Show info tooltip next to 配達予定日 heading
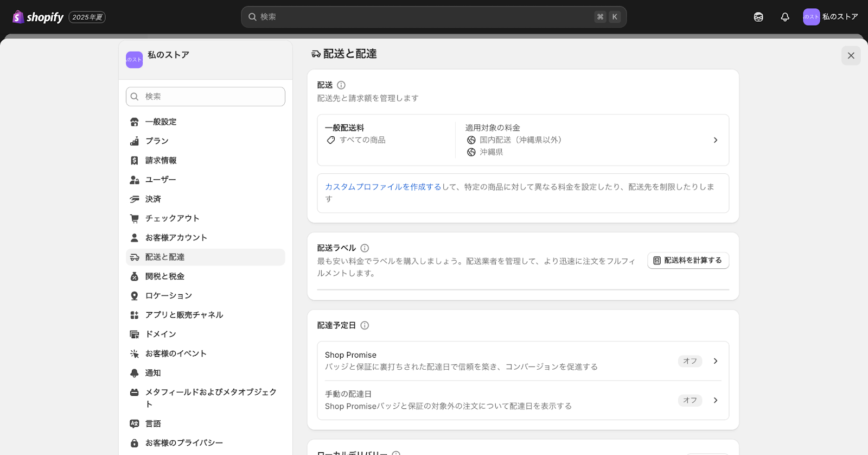 (x=365, y=326)
